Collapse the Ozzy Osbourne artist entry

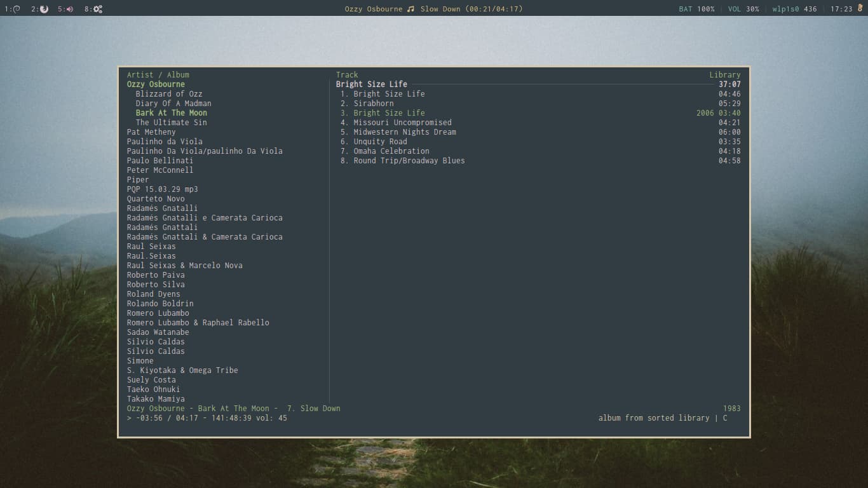[156, 84]
